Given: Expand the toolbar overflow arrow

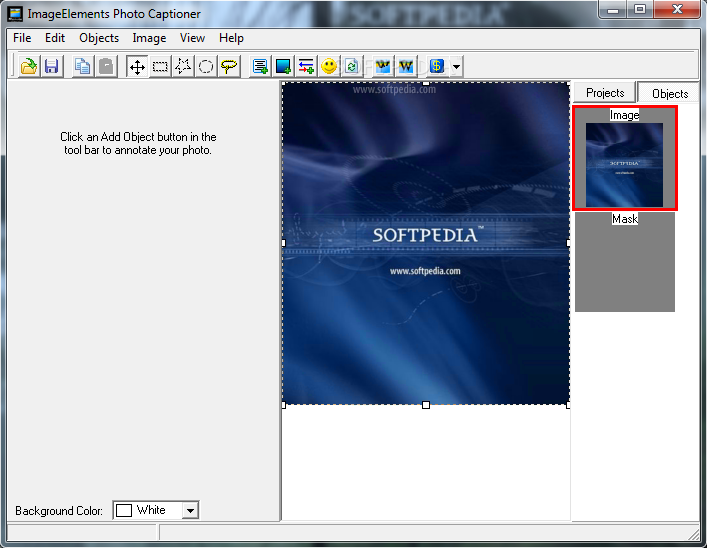Looking at the screenshot, I should point(456,67).
